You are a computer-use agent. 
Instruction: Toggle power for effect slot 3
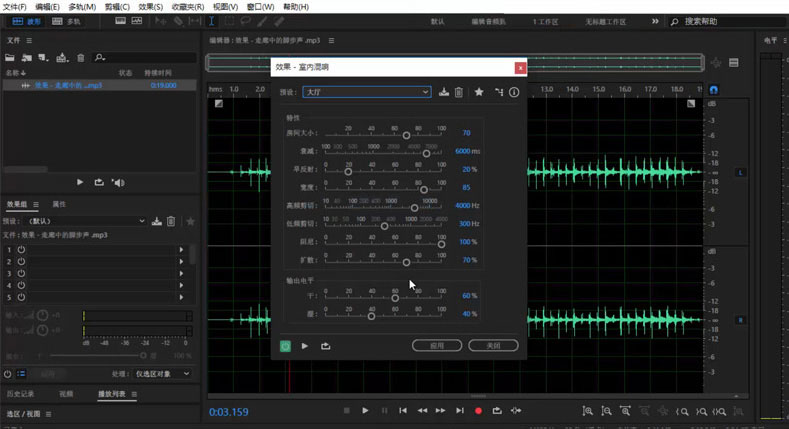[21, 273]
